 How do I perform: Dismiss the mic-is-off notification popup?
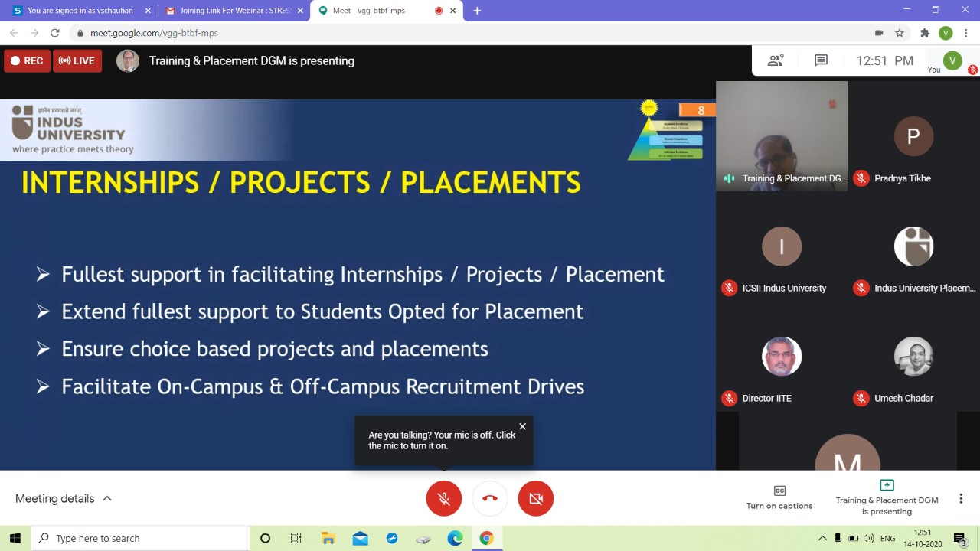522,427
